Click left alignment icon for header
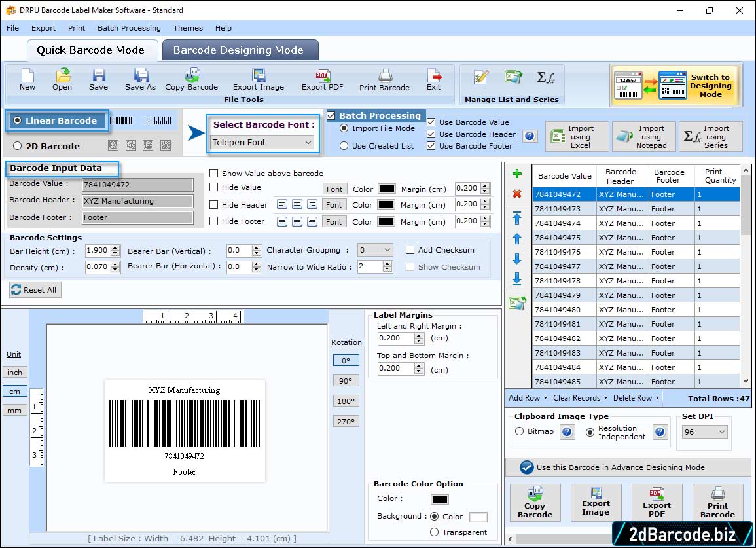 coord(282,204)
